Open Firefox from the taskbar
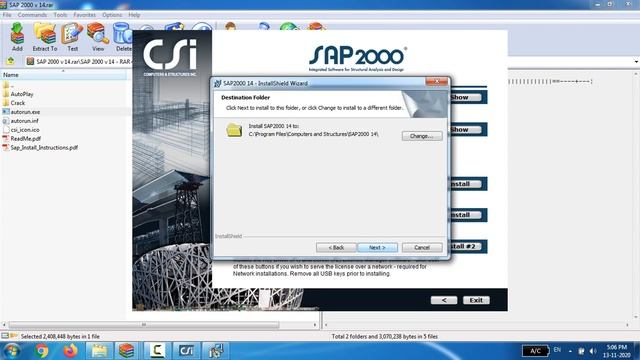Viewport: 640px width, 360px height. [70, 351]
